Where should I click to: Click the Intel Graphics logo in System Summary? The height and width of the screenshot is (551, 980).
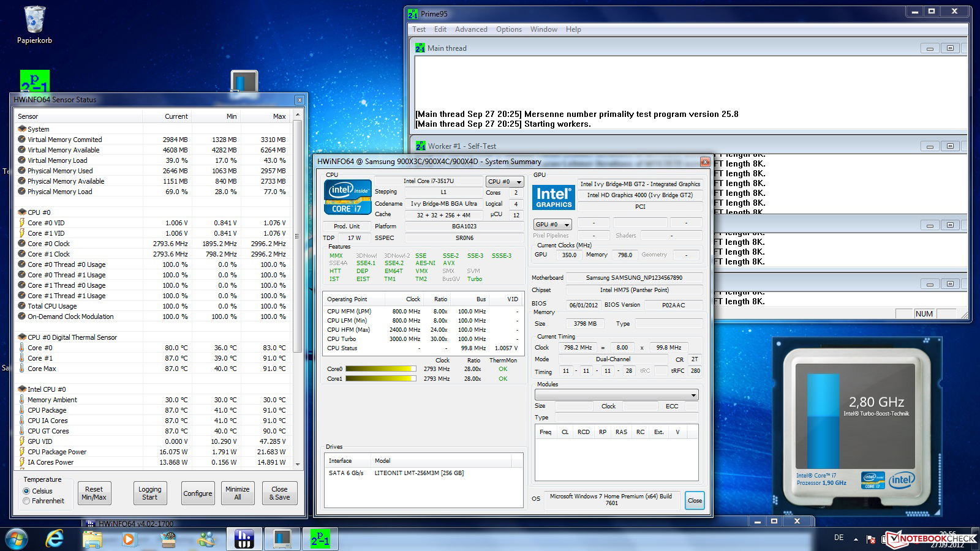(x=554, y=197)
